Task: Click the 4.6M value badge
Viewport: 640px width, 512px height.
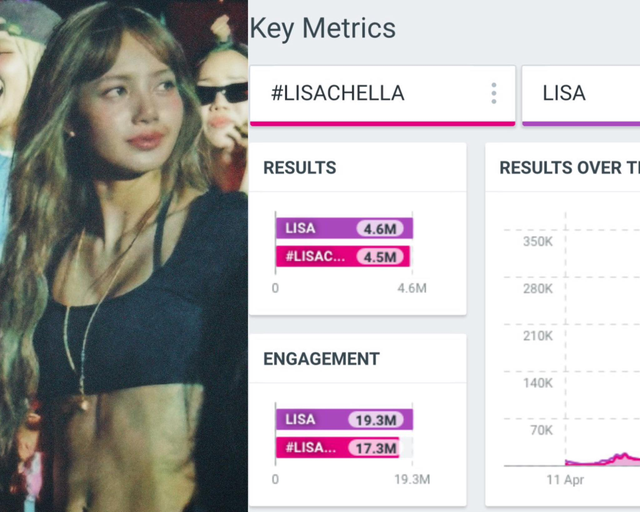Action: 380,229
